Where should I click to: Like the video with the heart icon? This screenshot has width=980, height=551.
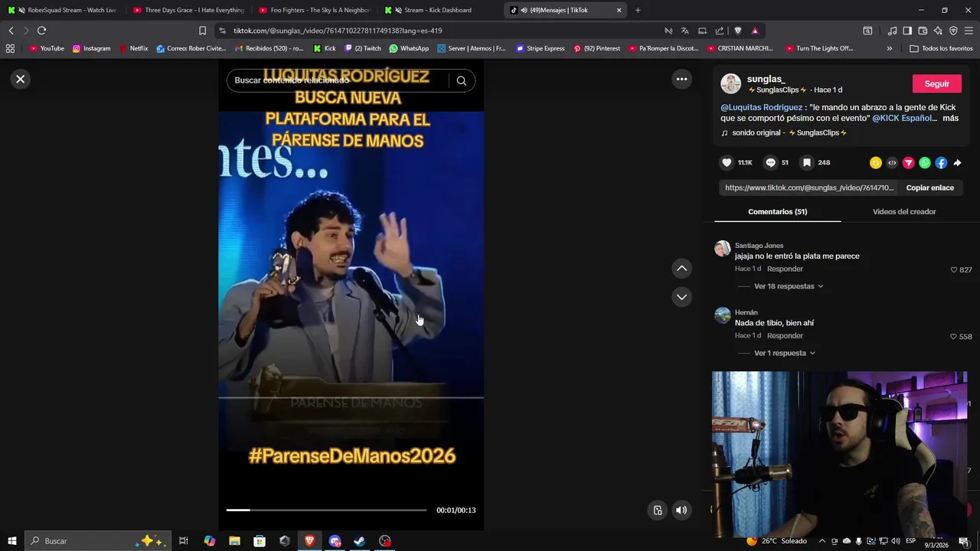point(727,162)
